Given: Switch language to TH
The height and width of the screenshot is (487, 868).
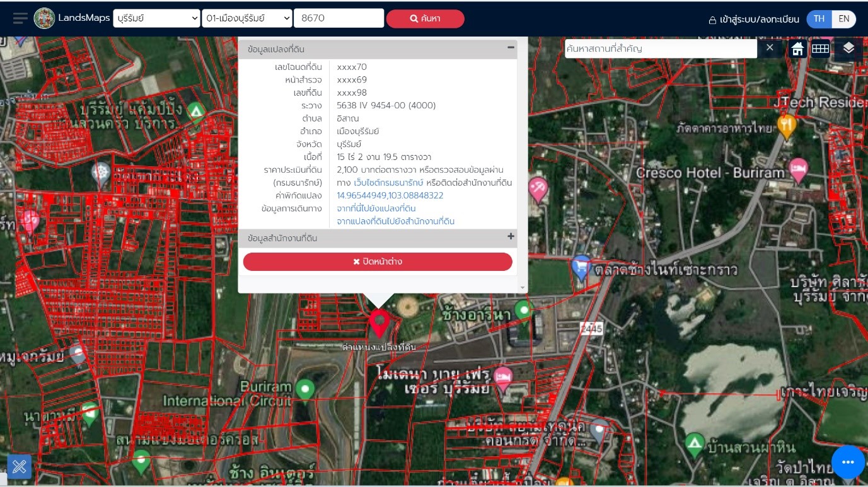Looking at the screenshot, I should [x=819, y=19].
